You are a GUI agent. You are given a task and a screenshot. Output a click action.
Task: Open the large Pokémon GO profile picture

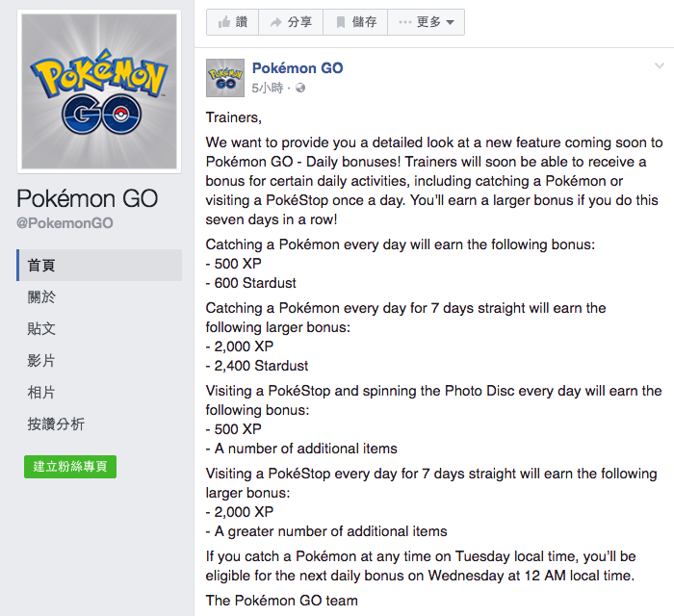pyautogui.click(x=99, y=92)
